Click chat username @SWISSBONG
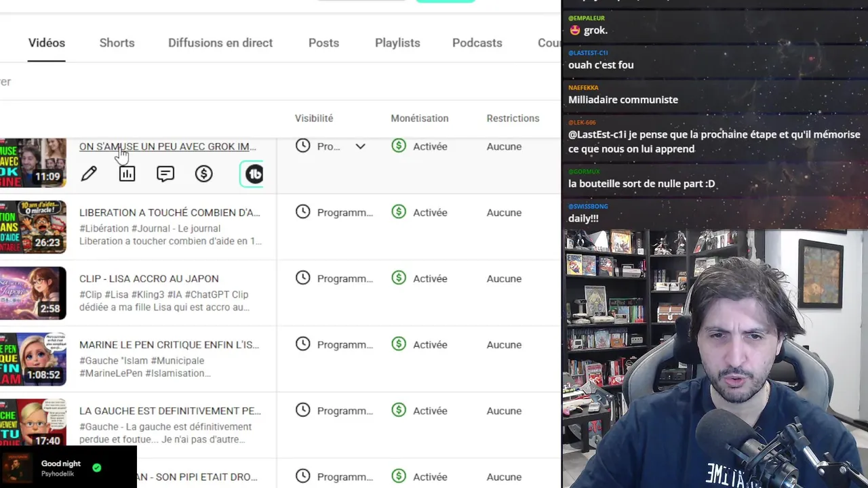The image size is (868, 488). point(588,206)
